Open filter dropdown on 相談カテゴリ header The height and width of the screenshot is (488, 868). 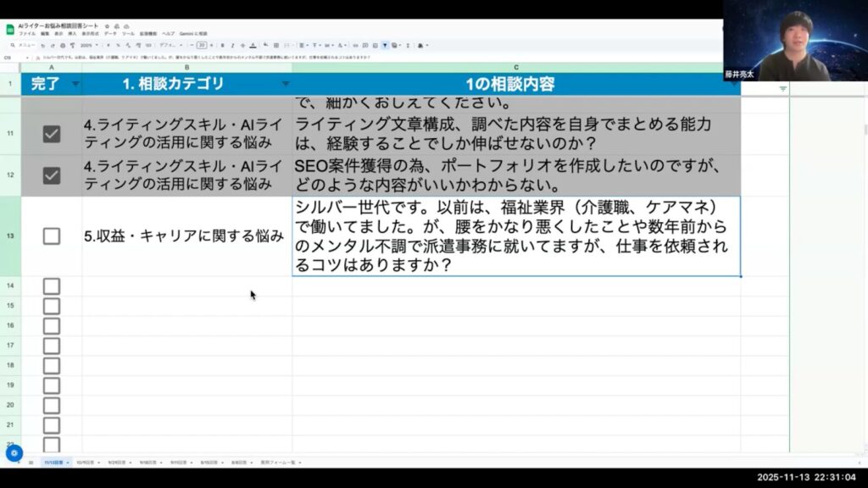coord(285,84)
